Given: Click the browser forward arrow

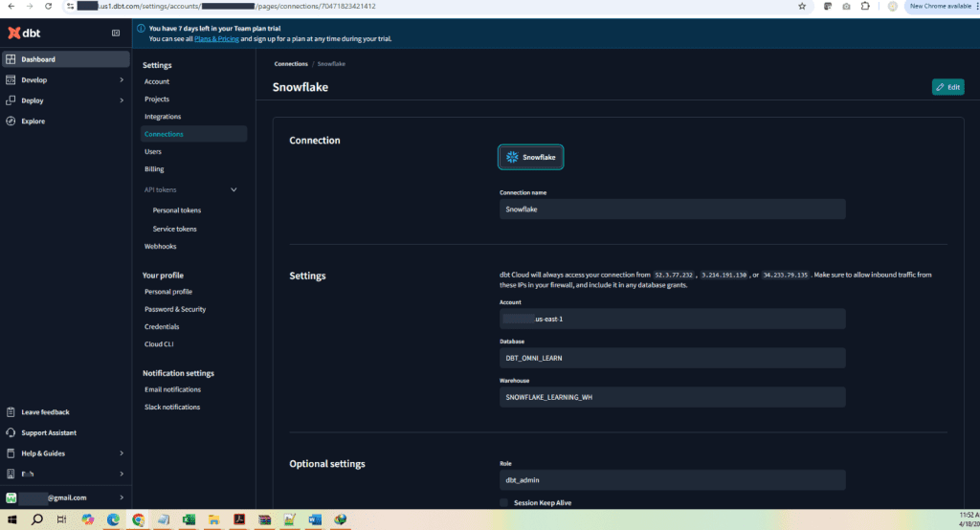Looking at the screenshot, I should tap(30, 7).
